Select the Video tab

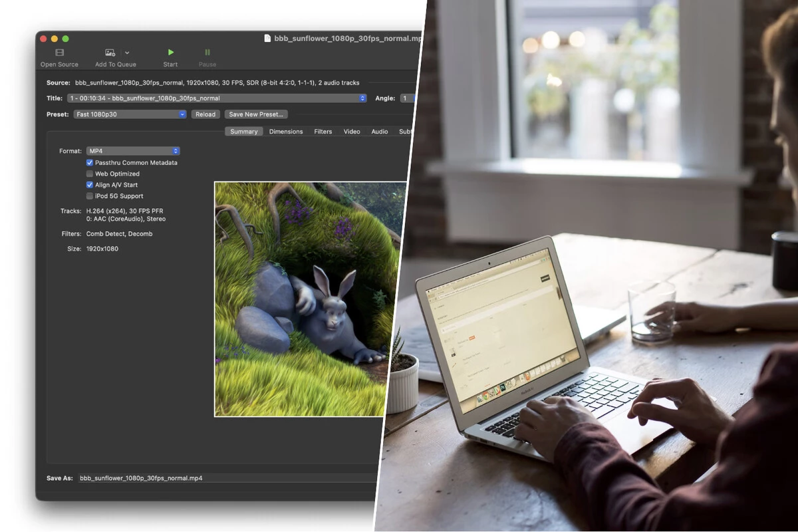click(x=352, y=132)
